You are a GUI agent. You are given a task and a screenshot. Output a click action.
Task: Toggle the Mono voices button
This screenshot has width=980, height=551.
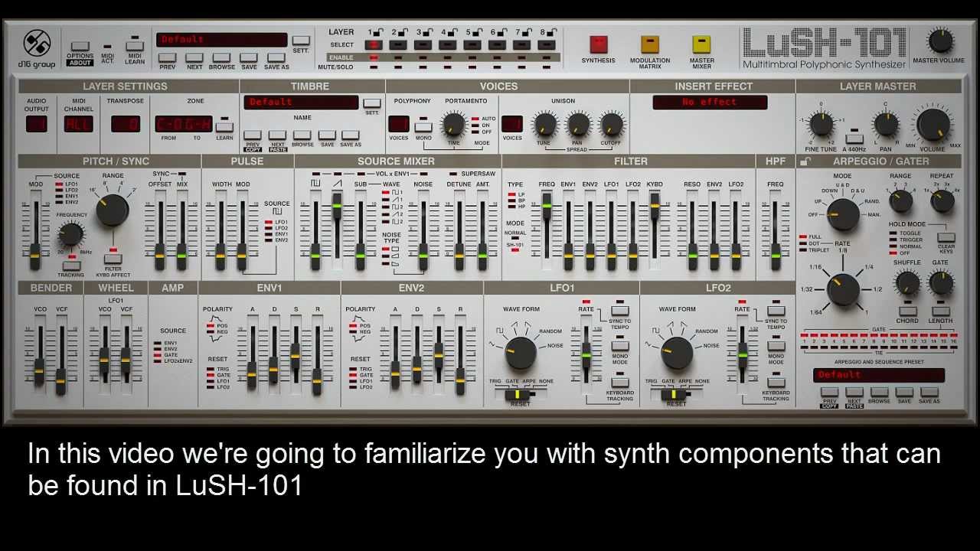pos(423,127)
